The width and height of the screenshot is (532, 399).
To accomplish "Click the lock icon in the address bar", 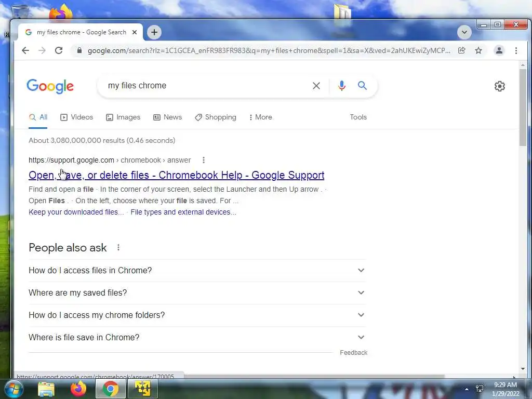I will tap(79, 50).
